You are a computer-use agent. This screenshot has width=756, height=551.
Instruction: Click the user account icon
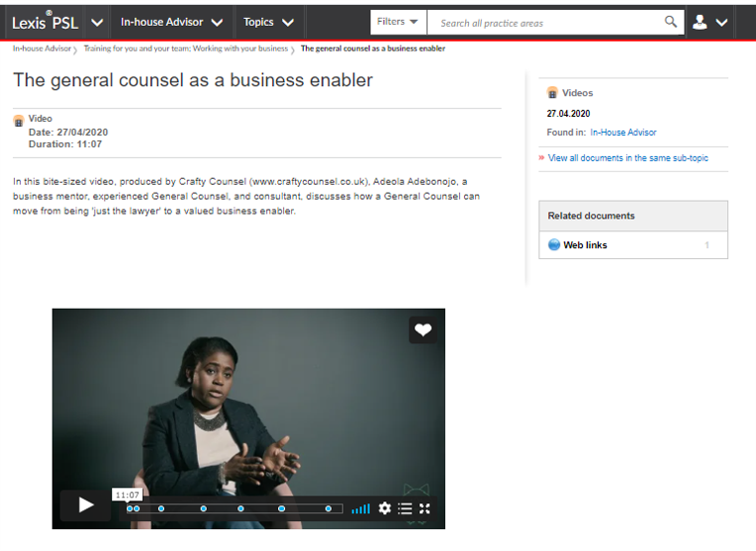coord(700,22)
